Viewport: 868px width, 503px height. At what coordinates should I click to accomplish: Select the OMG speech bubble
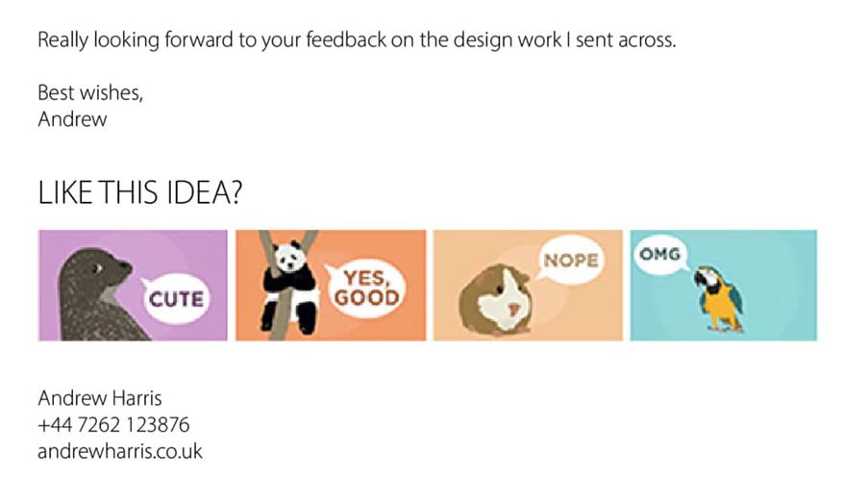659,255
